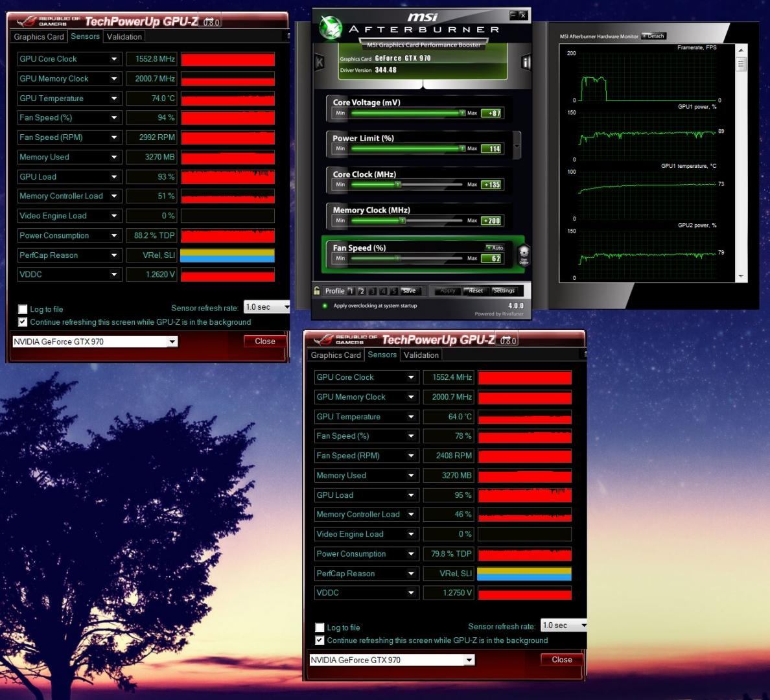The image size is (770, 700).
Task: Click the 2408 RPM fan reading
Action: tap(448, 456)
